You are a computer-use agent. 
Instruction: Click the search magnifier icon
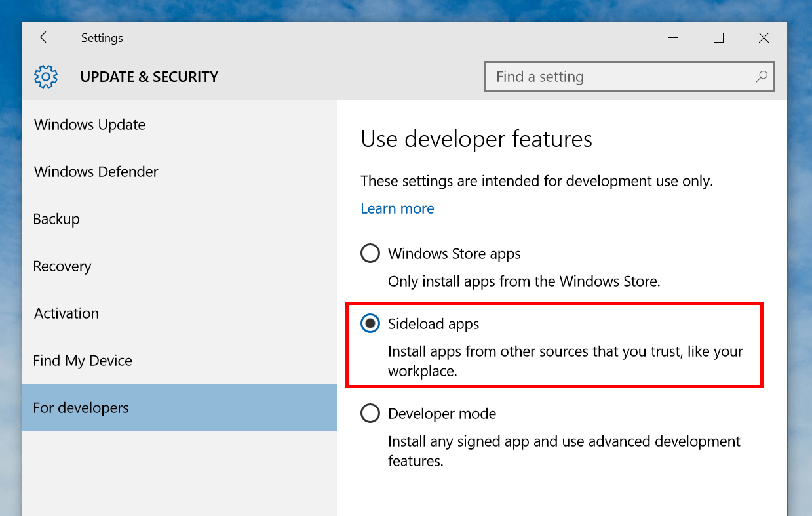761,77
